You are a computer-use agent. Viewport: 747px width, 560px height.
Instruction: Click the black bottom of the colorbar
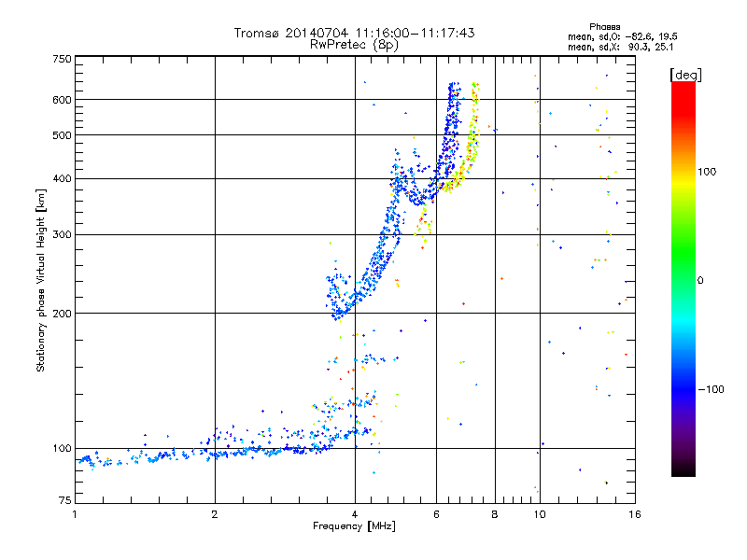(x=684, y=469)
